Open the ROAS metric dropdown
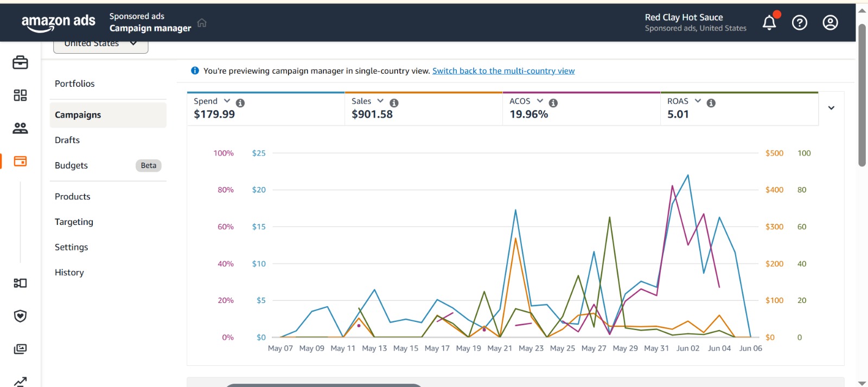This screenshot has height=387, width=868. [x=698, y=101]
